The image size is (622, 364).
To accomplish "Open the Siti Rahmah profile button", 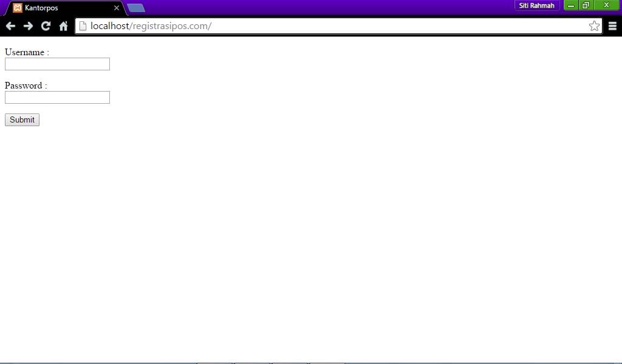I will tap(537, 5).
